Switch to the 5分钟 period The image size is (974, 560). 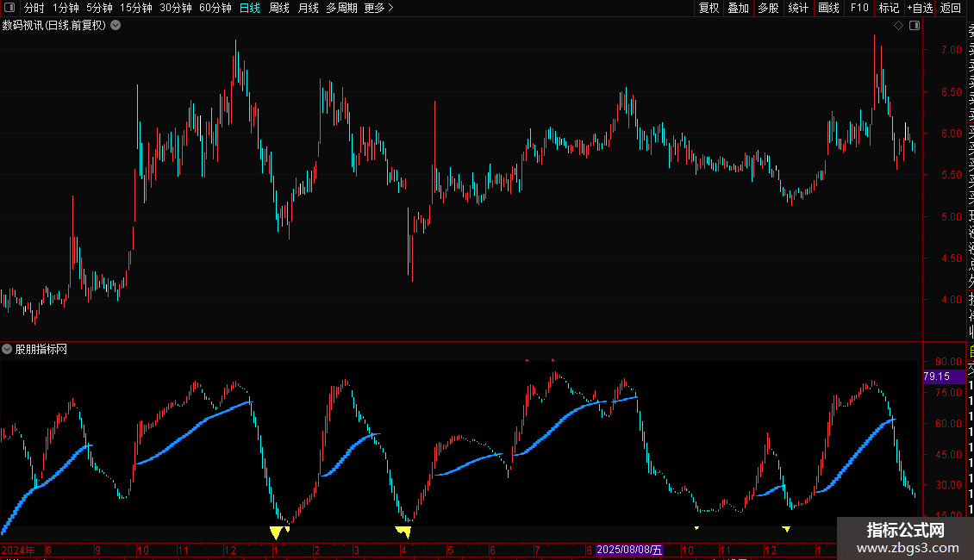(99, 8)
